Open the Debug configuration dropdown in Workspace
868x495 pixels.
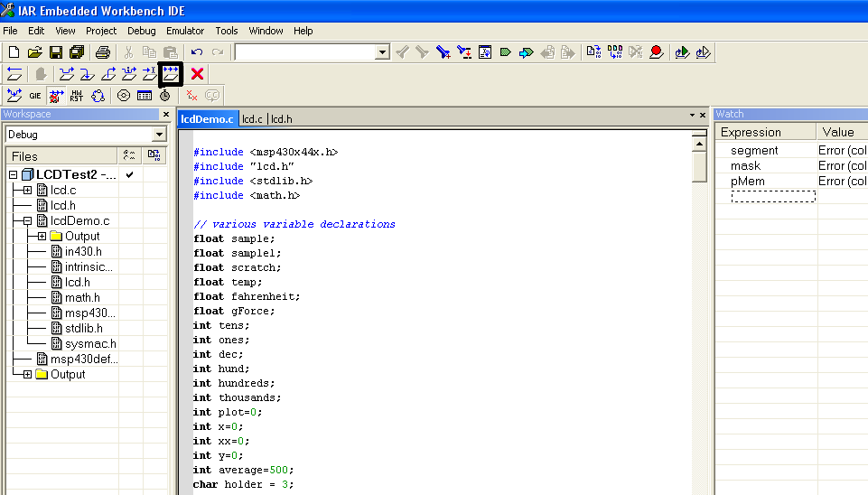(159, 135)
